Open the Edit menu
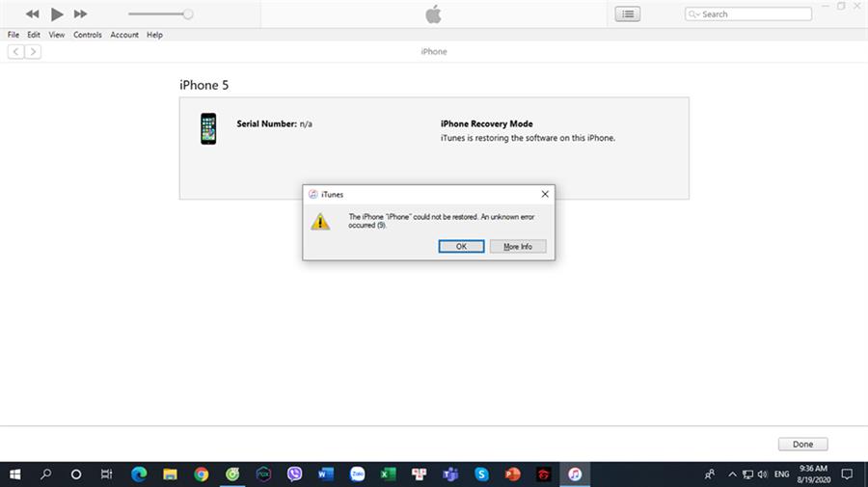This screenshot has width=868, height=487. point(34,35)
